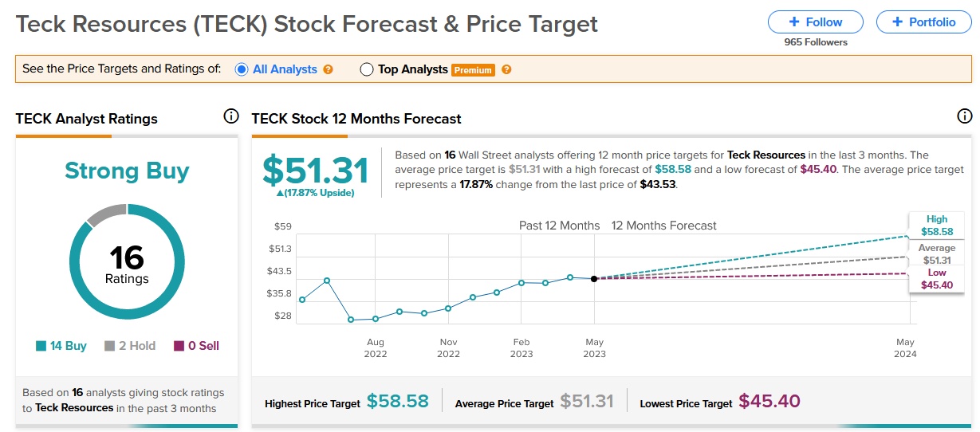Select the Top Analysts radio button
The width and height of the screenshot is (980, 432).
[367, 69]
